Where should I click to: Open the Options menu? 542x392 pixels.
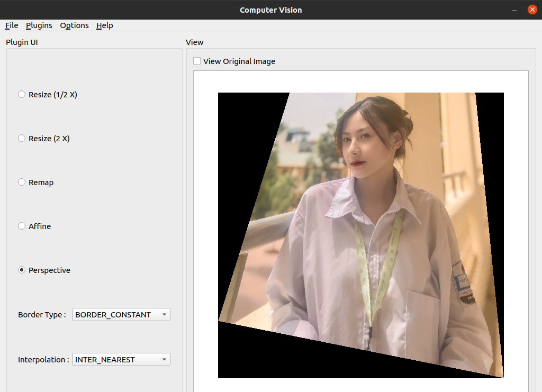pyautogui.click(x=74, y=25)
